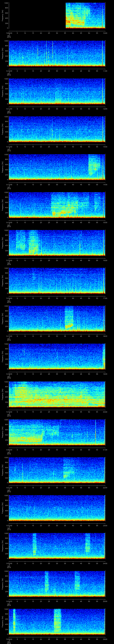Viewport: 114px width, 644px height.
Task: Click the 5:23:00 start time label
Action: pos(9,564)
